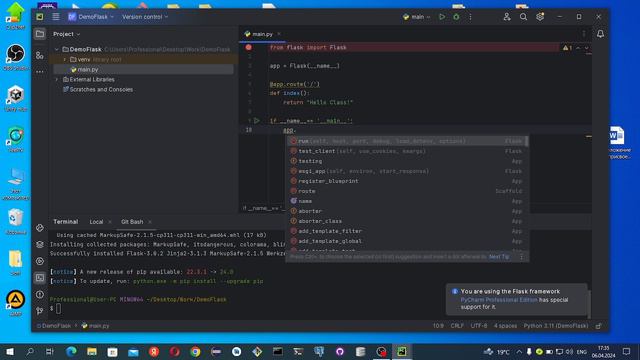Select run suggestion in completion list

pos(405,141)
